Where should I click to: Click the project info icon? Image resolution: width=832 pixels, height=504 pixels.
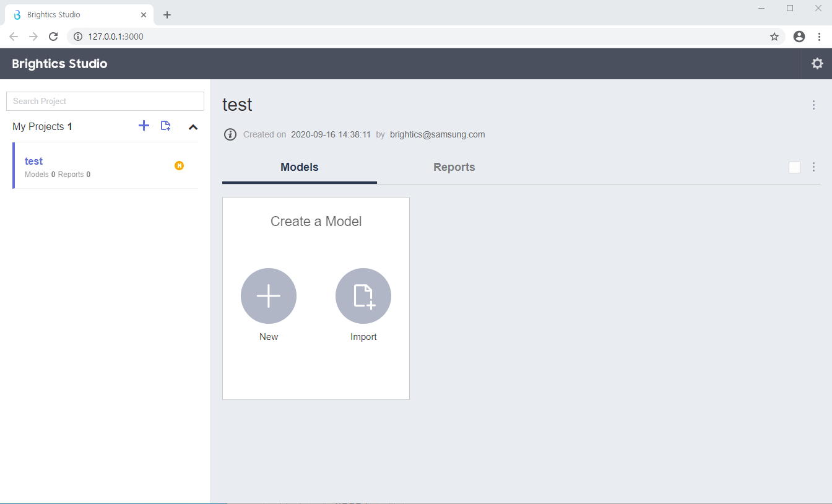tap(230, 134)
